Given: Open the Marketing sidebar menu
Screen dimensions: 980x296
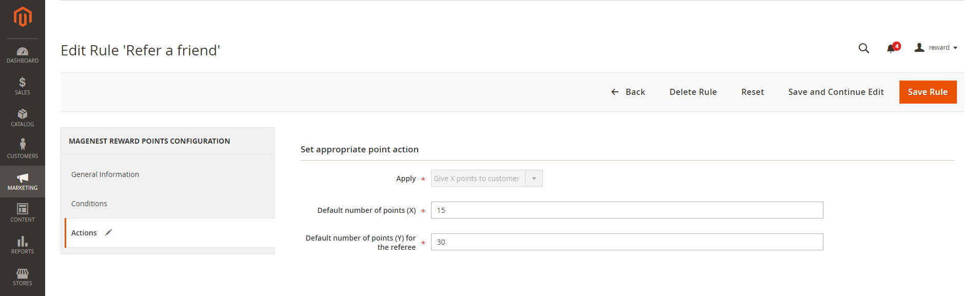Looking at the screenshot, I should 23,182.
